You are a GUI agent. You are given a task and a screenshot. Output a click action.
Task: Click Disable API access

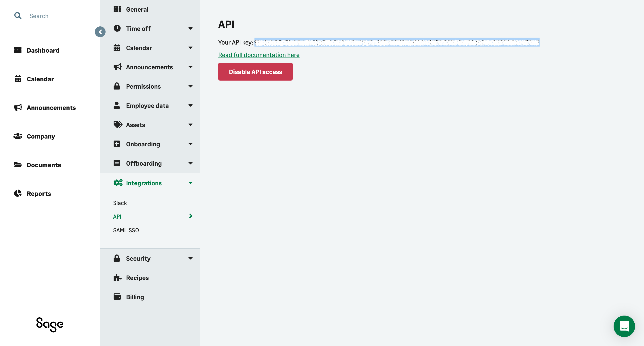(x=255, y=72)
